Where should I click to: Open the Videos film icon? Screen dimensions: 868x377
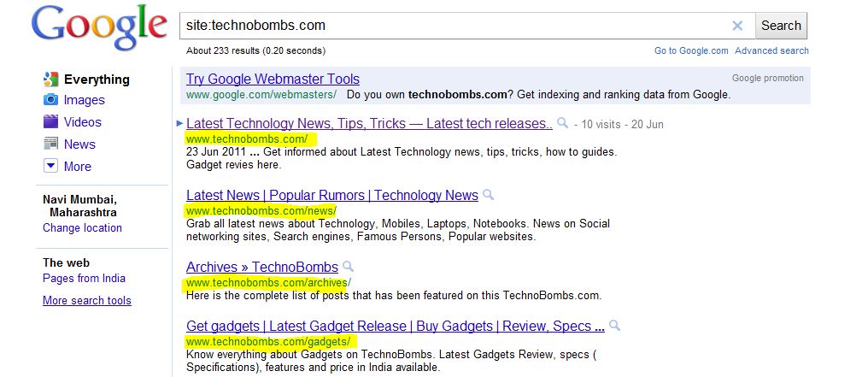coord(50,121)
